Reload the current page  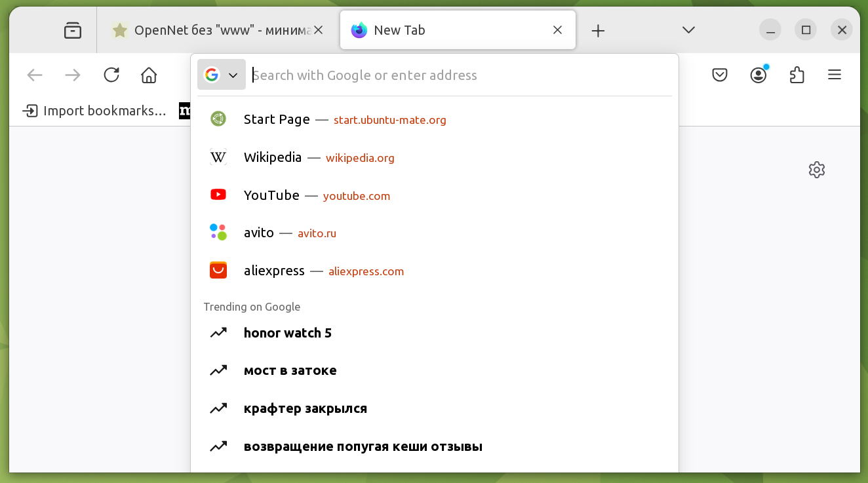111,75
